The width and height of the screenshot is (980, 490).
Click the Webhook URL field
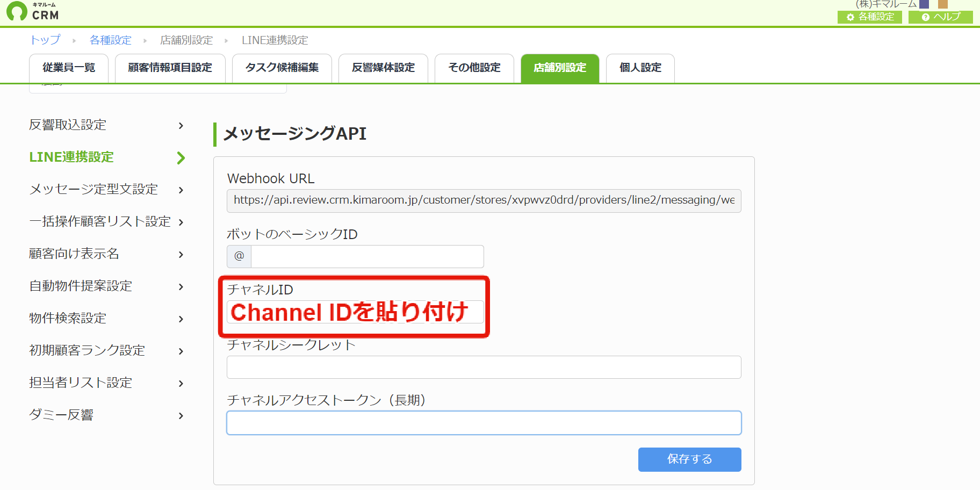[x=484, y=200]
